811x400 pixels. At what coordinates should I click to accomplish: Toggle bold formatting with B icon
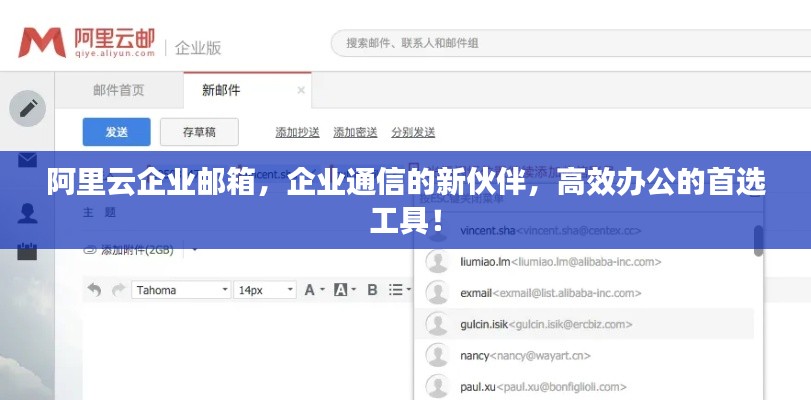pos(372,290)
